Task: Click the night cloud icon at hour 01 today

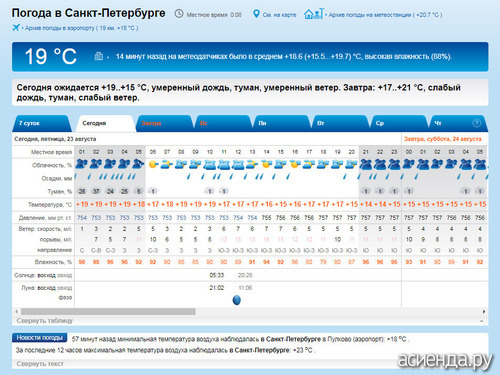Action: point(82,164)
